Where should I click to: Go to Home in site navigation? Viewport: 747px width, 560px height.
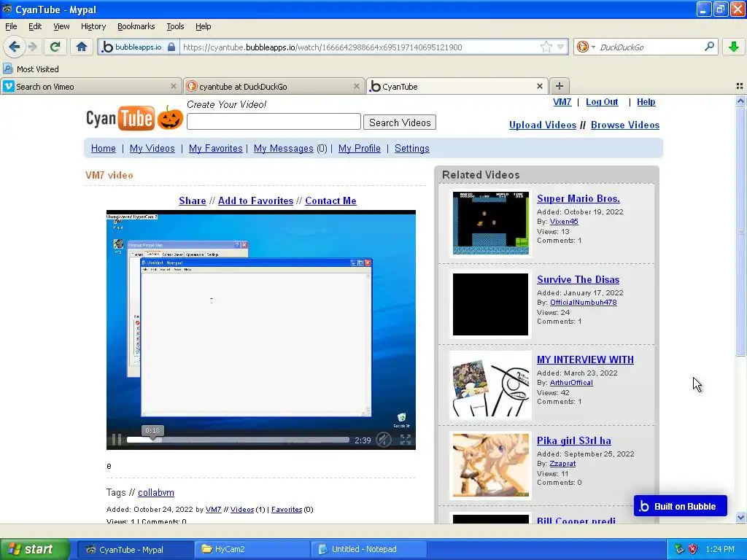(104, 148)
